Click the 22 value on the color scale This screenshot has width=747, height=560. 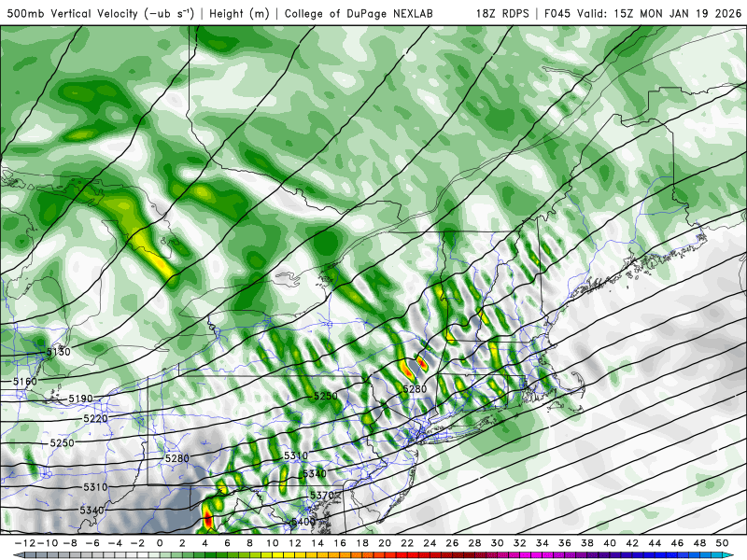tap(407, 543)
